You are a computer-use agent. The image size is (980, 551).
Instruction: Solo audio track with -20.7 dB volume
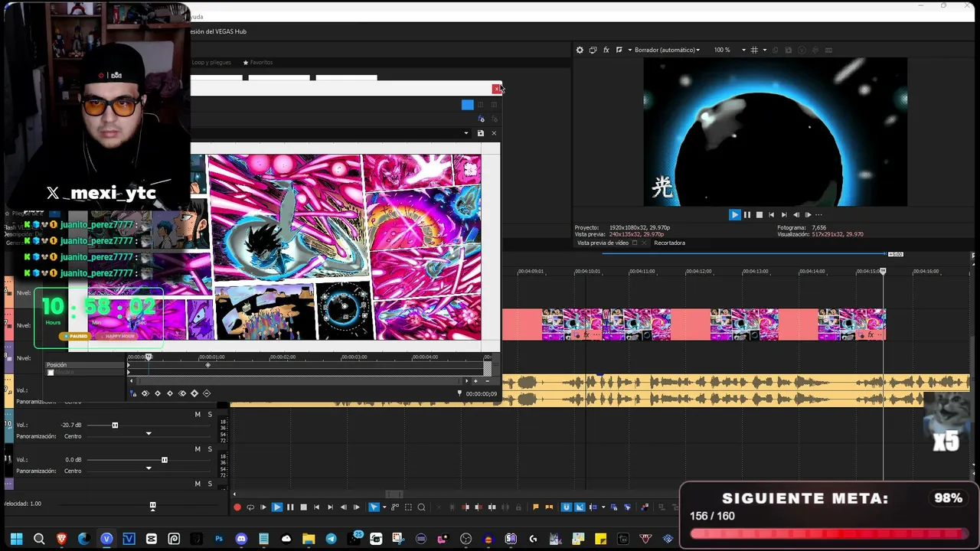pos(210,414)
